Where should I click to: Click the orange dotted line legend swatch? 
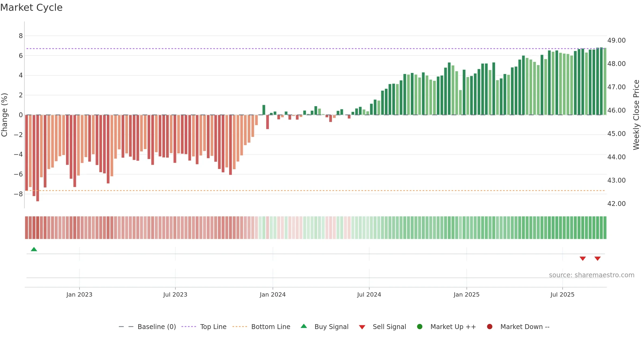240,327
